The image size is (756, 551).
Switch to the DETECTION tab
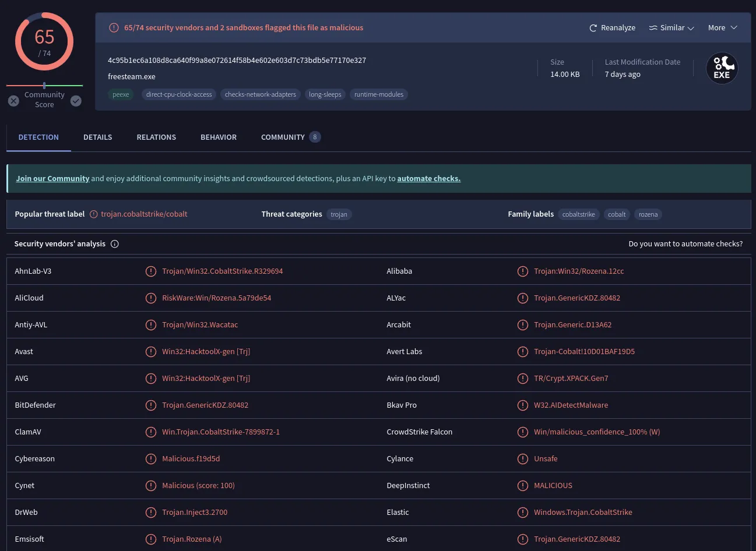(38, 137)
